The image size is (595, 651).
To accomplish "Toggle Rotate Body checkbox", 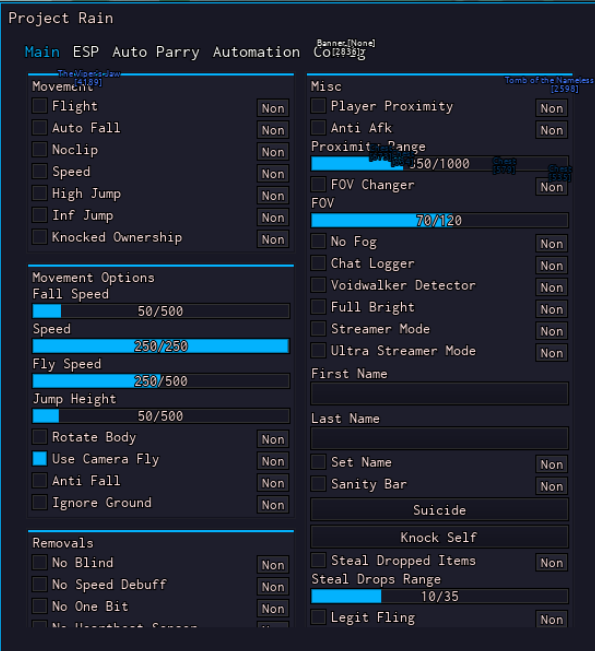I will [39, 437].
